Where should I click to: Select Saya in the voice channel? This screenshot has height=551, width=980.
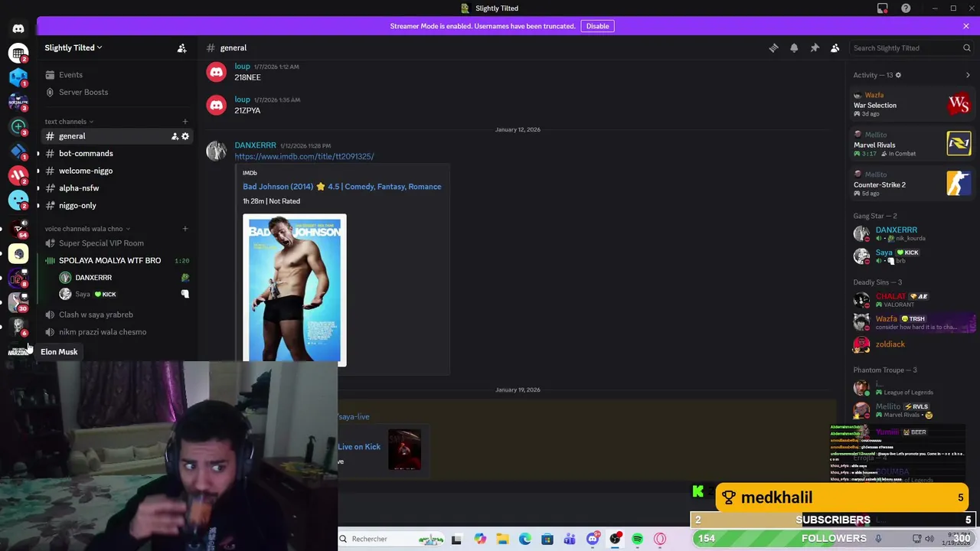122,295
